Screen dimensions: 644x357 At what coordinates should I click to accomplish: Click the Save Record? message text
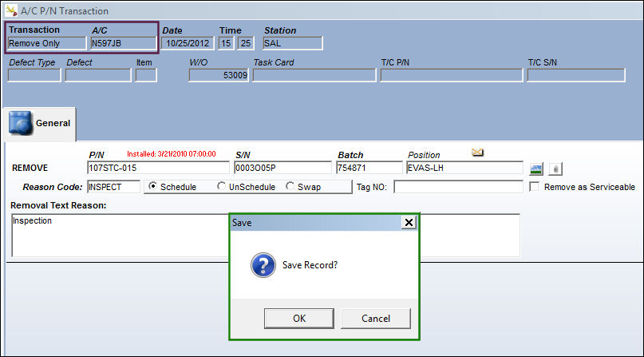[310, 265]
